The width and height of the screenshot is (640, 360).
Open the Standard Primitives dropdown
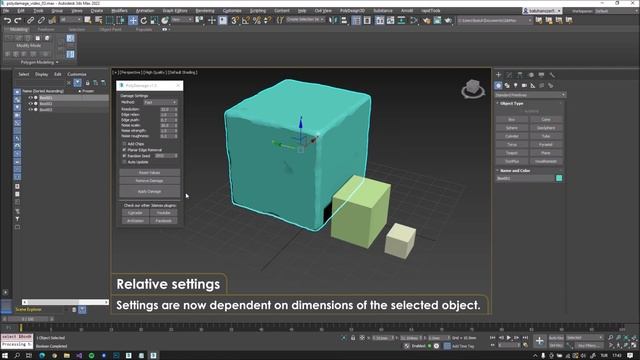[530, 95]
